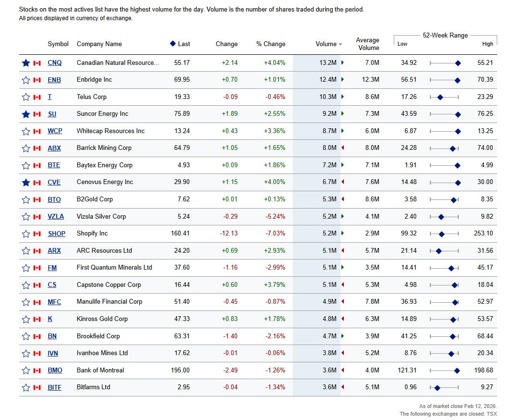Click red volume arrow in ABX row
Viewport: 515px width, 420px height.
(x=342, y=148)
